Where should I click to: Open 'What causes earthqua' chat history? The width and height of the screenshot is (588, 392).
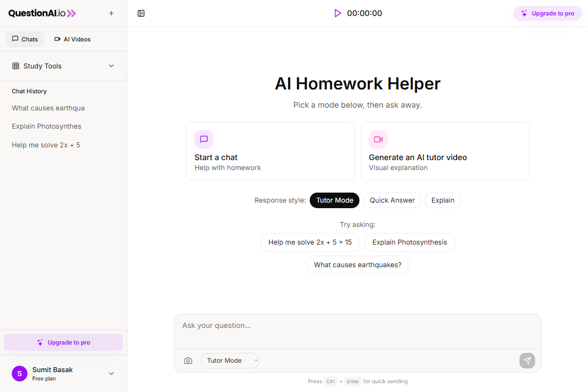[x=48, y=108]
